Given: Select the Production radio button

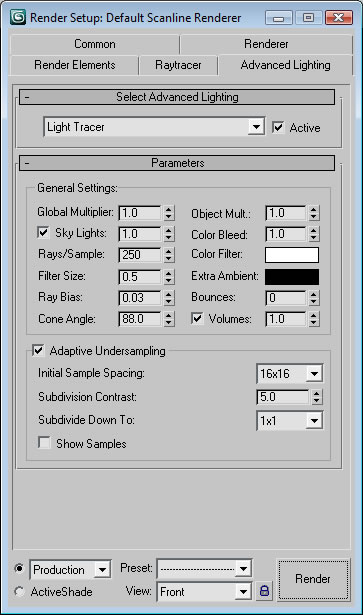Looking at the screenshot, I should (18, 568).
